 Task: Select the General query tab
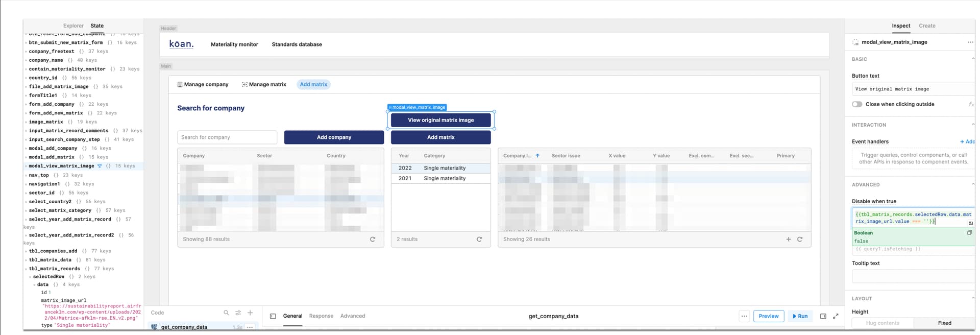(x=292, y=316)
